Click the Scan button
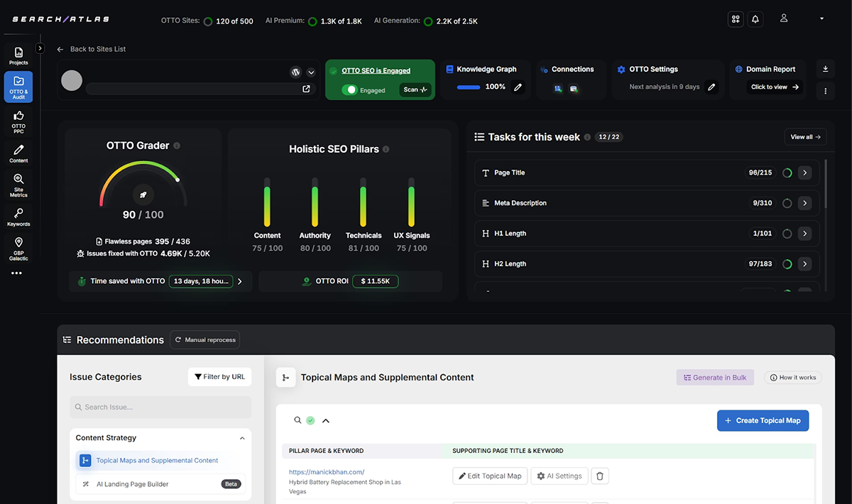852x504 pixels. click(x=415, y=89)
